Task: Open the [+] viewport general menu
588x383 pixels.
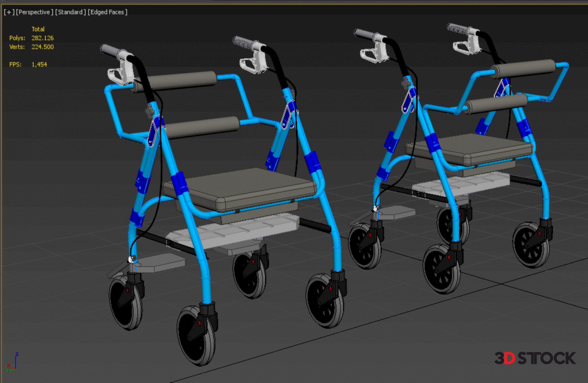Action: 9,12
